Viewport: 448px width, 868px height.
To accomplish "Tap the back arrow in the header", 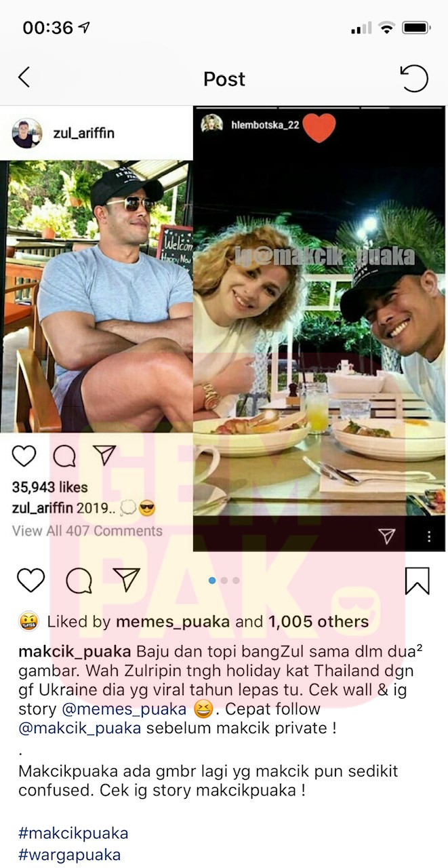I will tap(24, 77).
